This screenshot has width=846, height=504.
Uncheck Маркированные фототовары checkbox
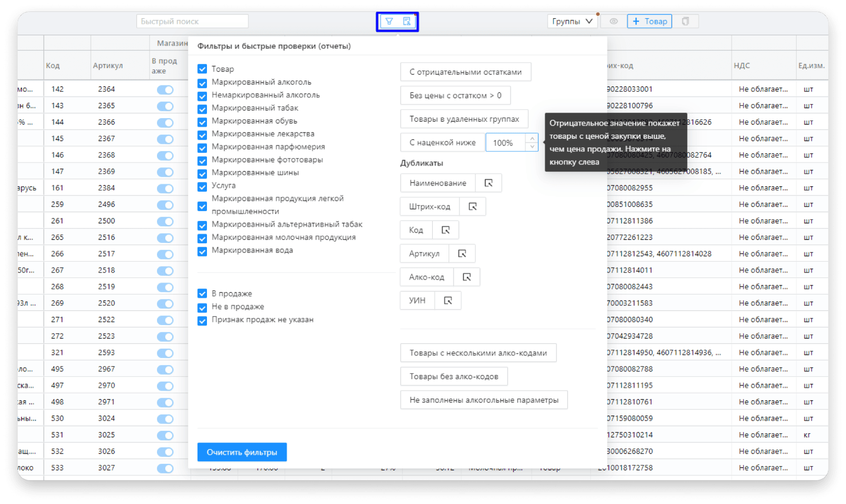click(202, 160)
